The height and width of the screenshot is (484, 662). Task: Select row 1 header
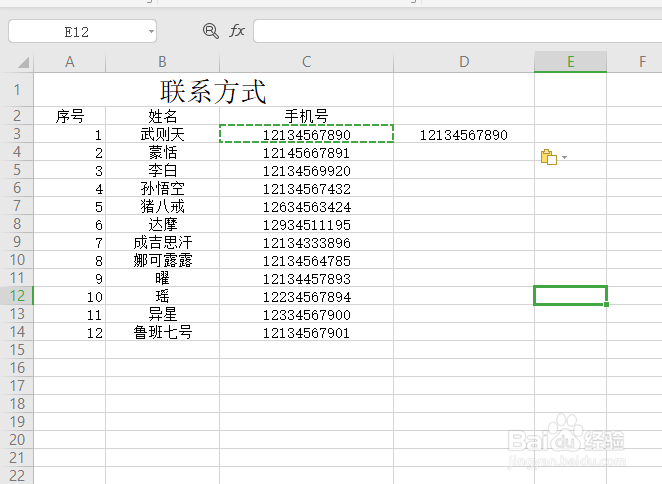17,90
